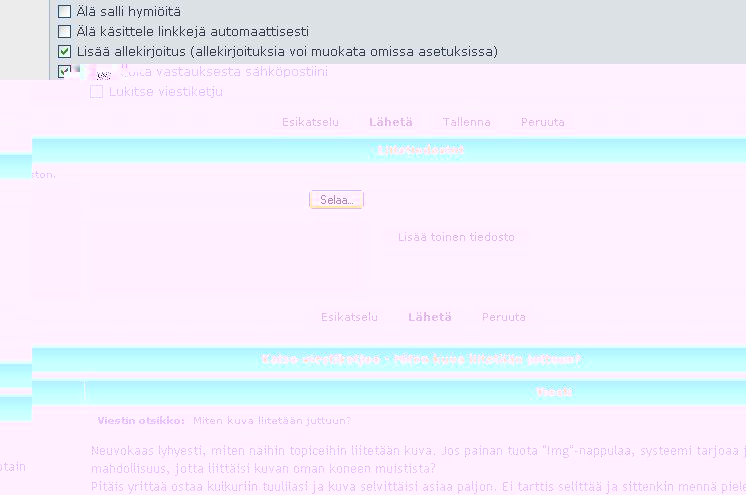746x495 pixels.
Task: Click the 'Katso viestiketjua' header bar
Action: 420,360
